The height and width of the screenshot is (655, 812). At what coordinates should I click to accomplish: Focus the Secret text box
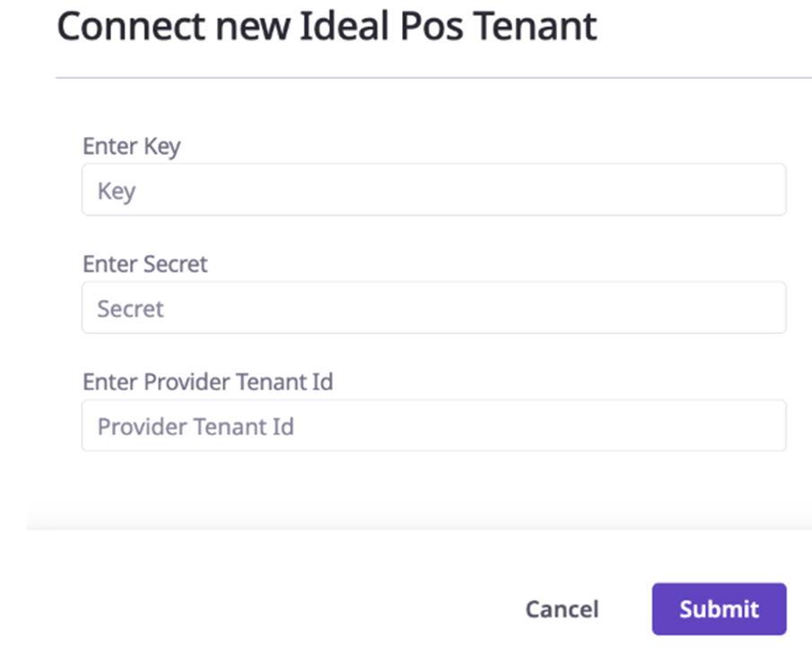(433, 308)
